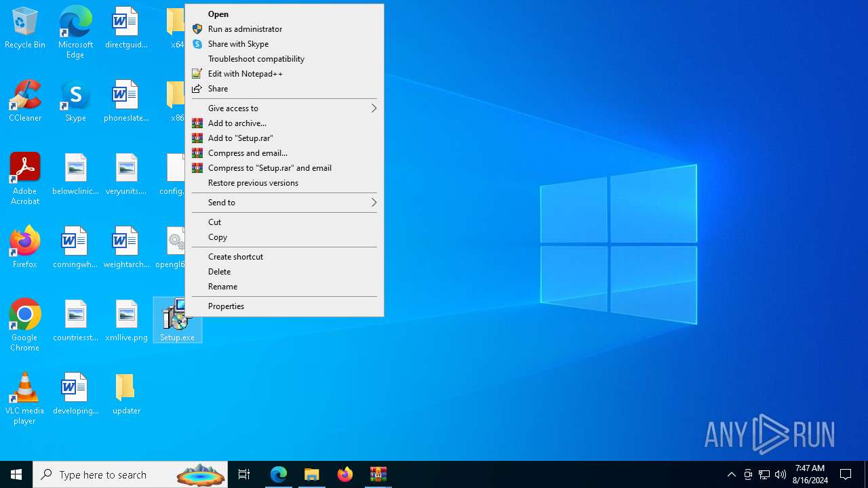This screenshot has width=868, height=488.
Task: Open Microsoft Edge from the taskbar
Action: (279, 474)
